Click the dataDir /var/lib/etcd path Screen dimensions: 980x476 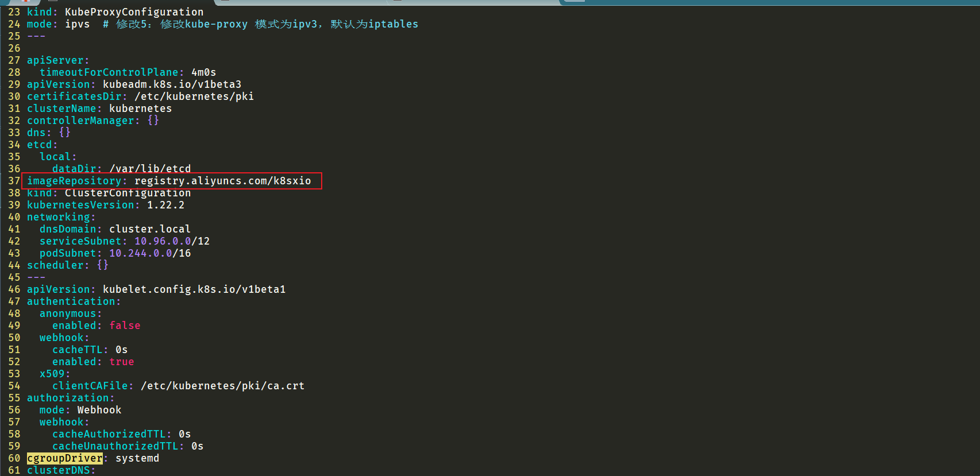tap(150, 169)
